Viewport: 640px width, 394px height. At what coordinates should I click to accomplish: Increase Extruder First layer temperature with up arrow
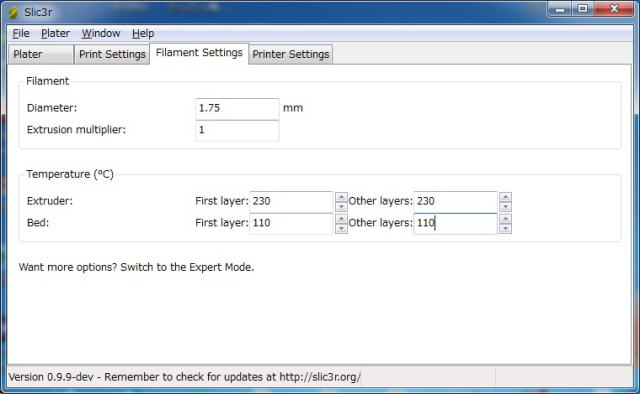click(x=341, y=197)
